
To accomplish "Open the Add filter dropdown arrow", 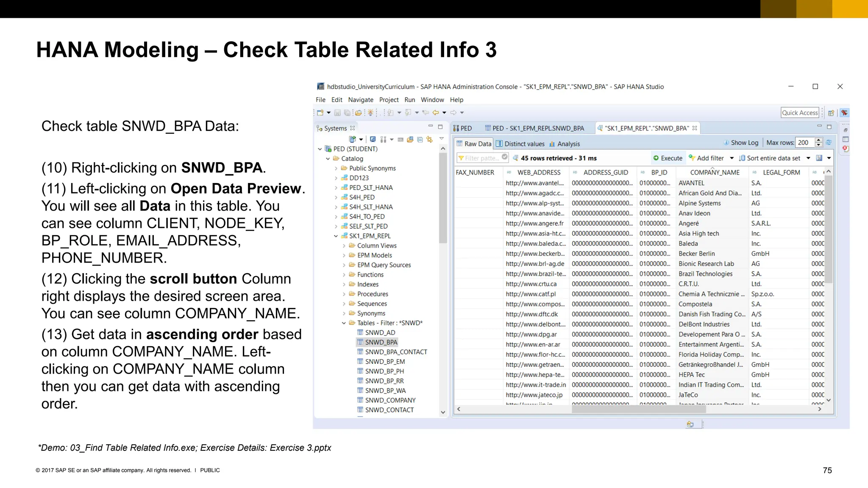I will 732,158.
